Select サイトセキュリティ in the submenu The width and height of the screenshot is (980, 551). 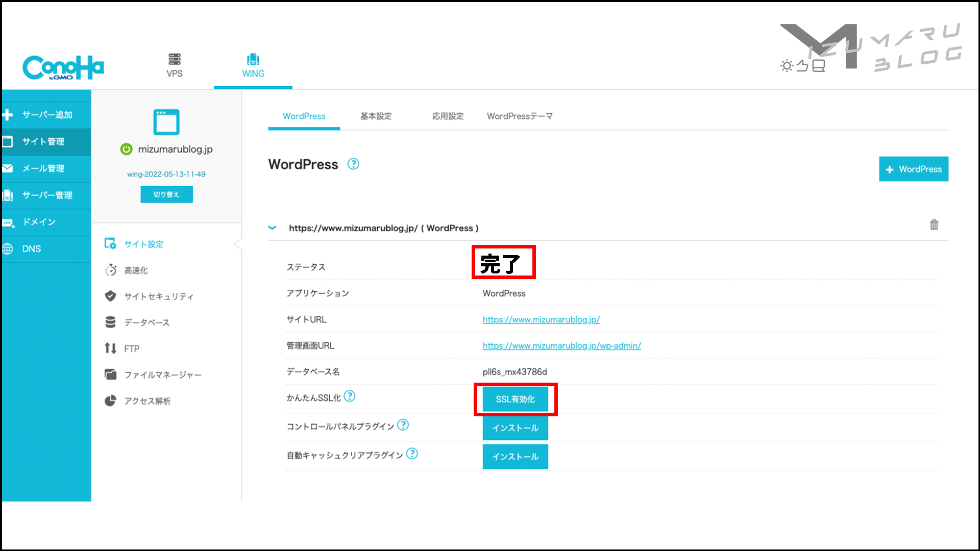(x=159, y=296)
